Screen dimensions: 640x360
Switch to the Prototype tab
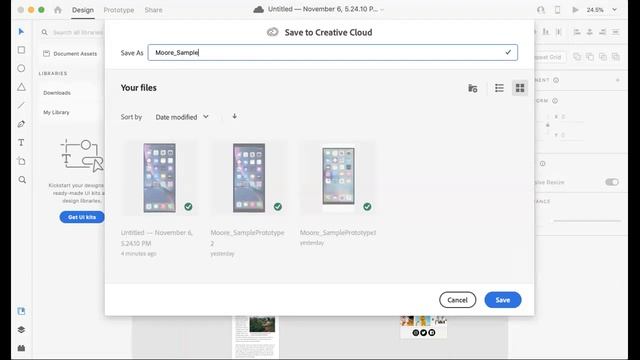point(119,10)
